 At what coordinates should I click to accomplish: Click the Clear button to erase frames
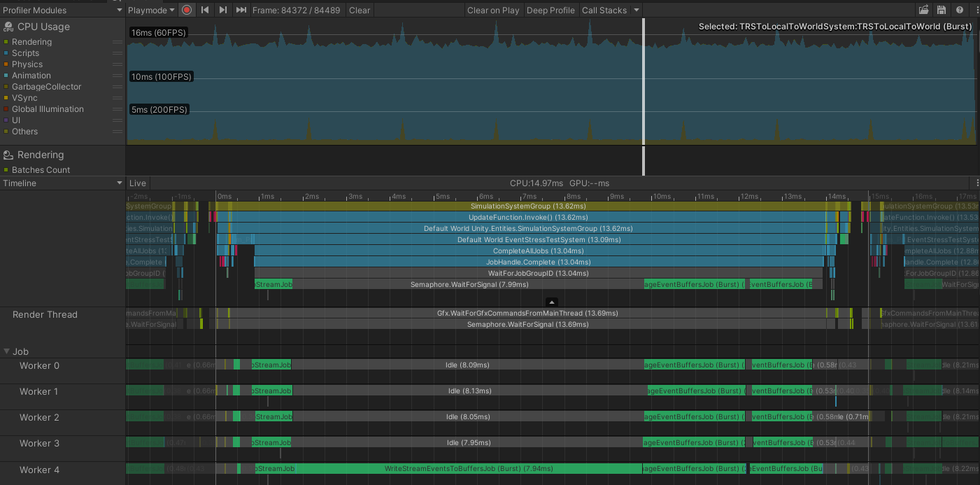[x=359, y=10]
